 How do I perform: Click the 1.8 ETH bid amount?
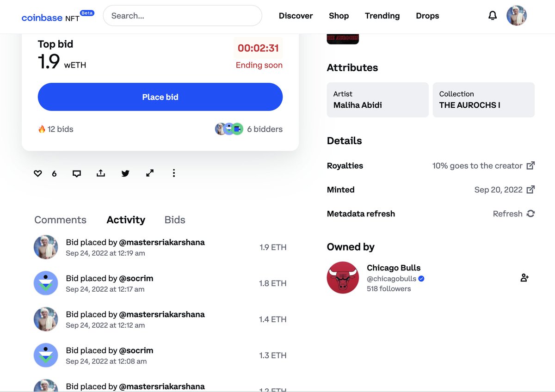tap(273, 283)
